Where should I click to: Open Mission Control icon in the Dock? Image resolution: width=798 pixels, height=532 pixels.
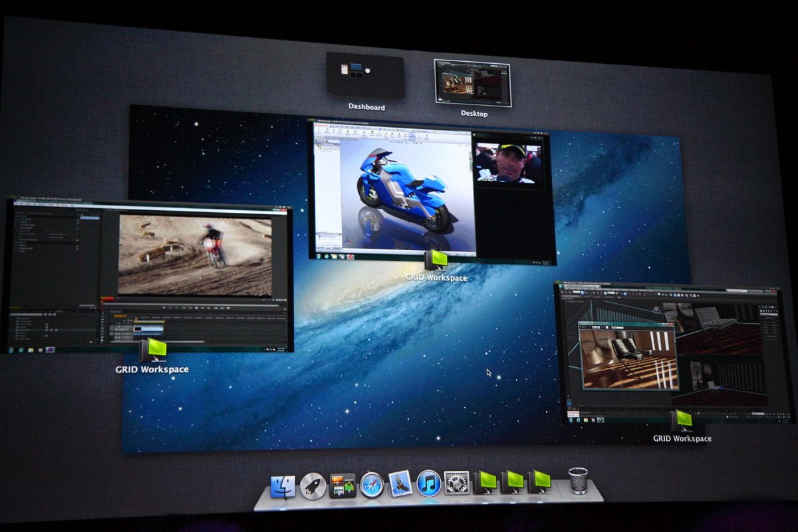coord(342,485)
